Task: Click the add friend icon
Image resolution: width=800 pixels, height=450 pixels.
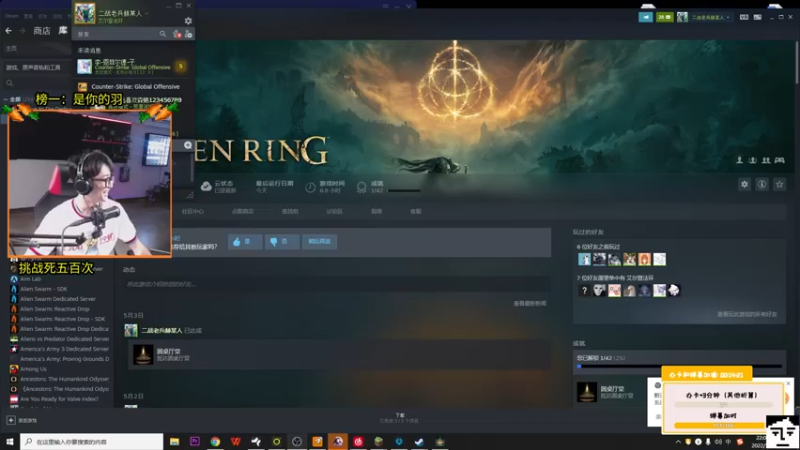Action: point(189,34)
